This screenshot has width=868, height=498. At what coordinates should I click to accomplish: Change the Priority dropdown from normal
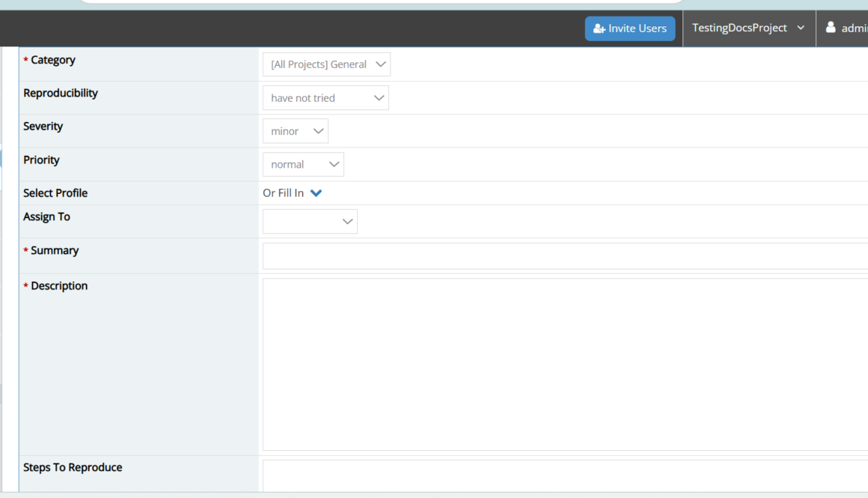(x=303, y=165)
